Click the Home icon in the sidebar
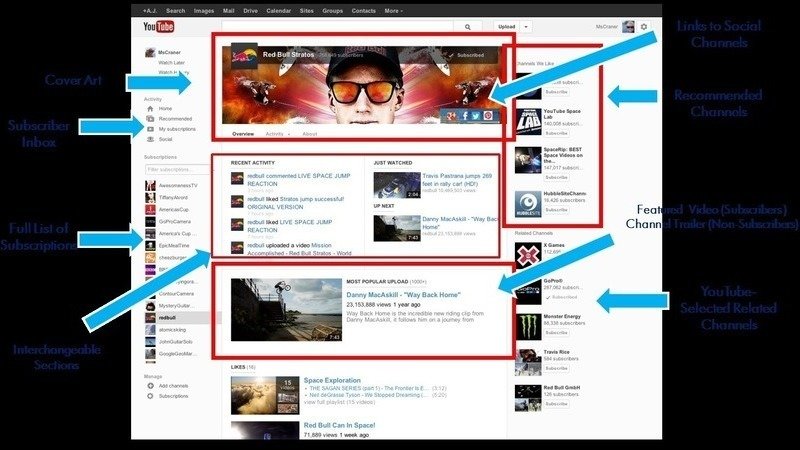The height and width of the screenshot is (450, 800). click(x=150, y=109)
